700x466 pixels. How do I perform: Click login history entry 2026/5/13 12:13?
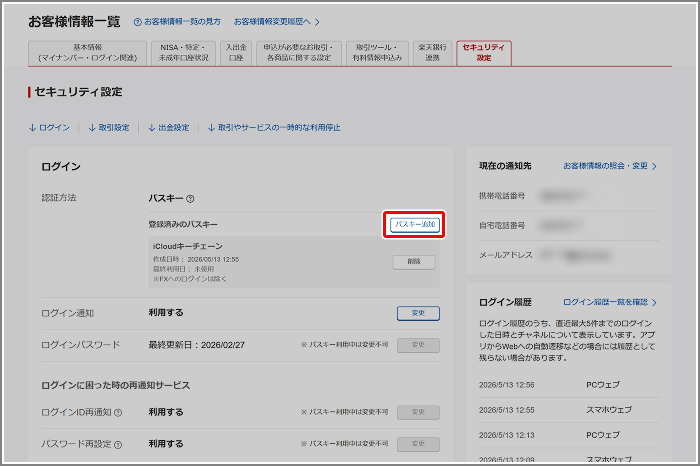(x=506, y=435)
